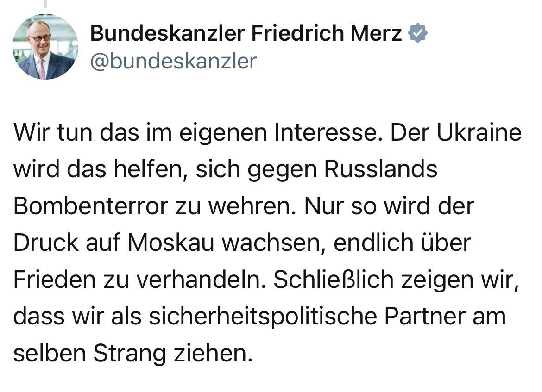Viewport: 542px width, 392px height.
Task: Click the opening words "Wir tun das"
Action: 76,133
